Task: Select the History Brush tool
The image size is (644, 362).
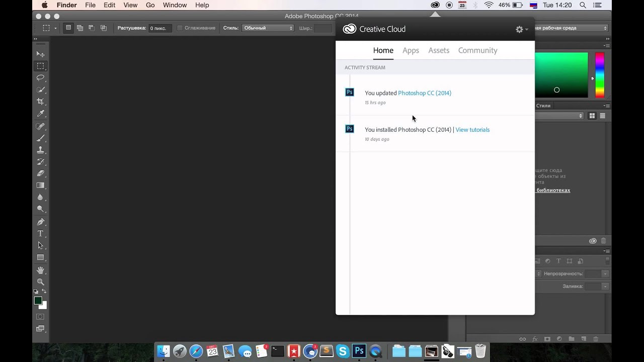Action: click(41, 162)
